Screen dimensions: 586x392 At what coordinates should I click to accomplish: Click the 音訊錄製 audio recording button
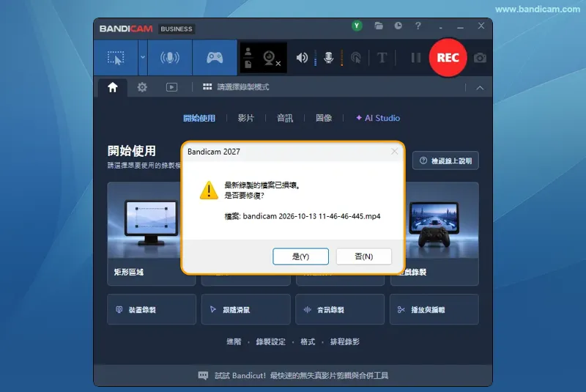click(340, 309)
